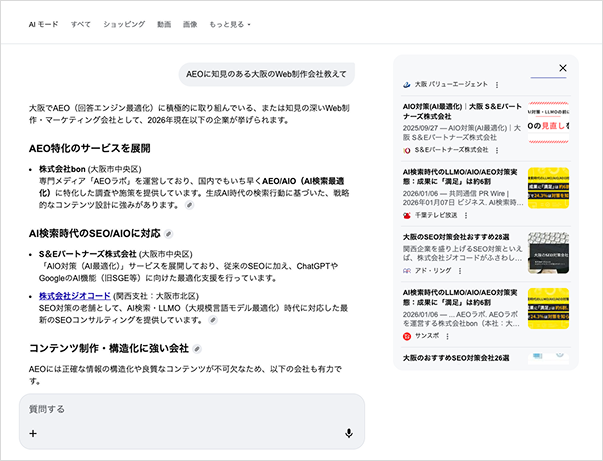This screenshot has height=461, width=603.
Task: Open the 株式会社ジオコード link
Action: point(74,297)
